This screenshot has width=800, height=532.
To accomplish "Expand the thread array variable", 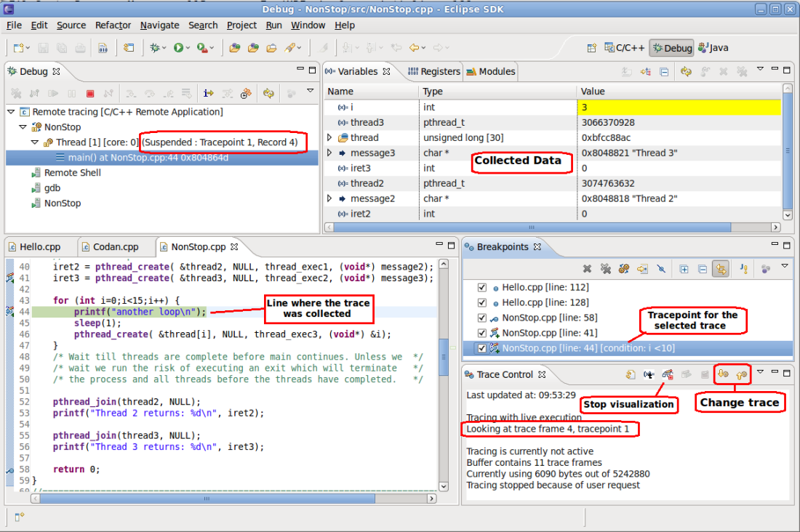I will tap(329, 137).
